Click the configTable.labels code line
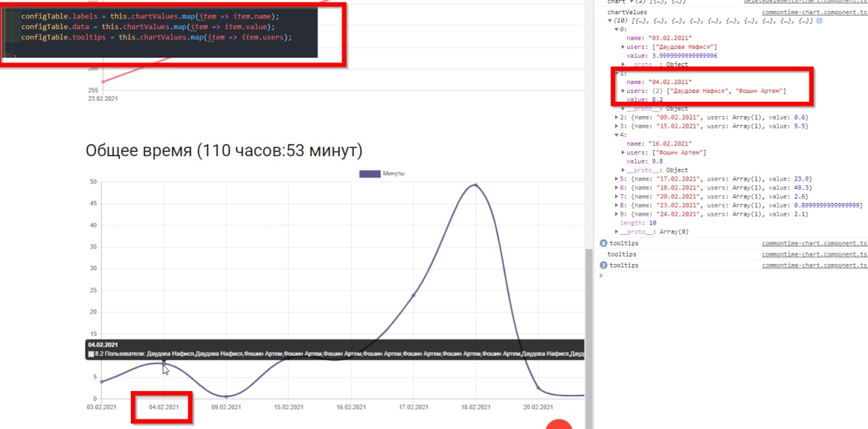The image size is (868, 429). coord(149,16)
